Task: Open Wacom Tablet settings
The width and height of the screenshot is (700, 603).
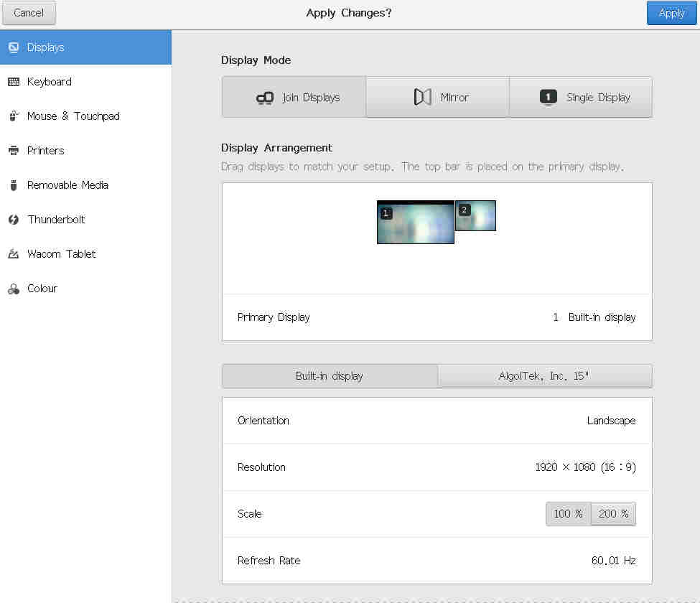Action: 85,254
